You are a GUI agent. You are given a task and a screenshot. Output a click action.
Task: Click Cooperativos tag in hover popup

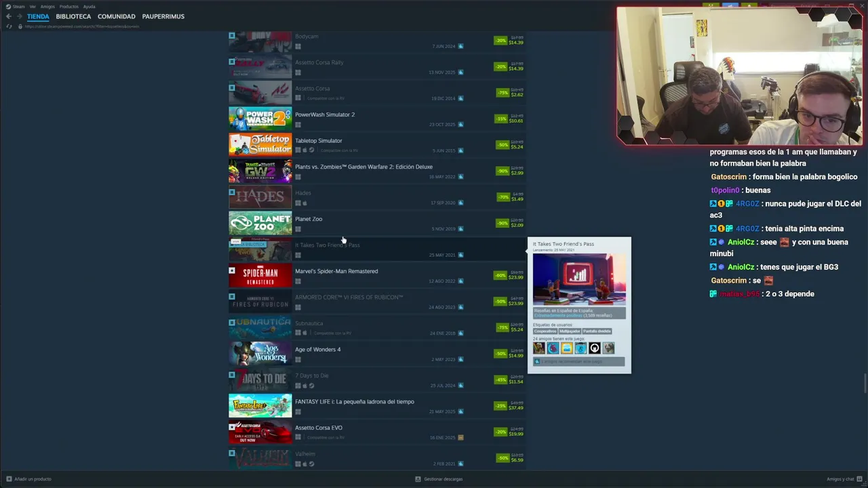coord(545,331)
